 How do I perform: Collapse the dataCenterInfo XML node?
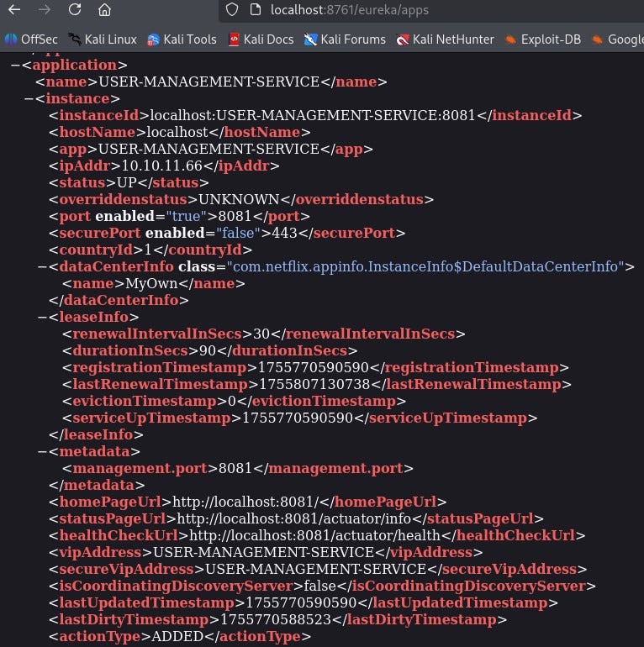42,266
